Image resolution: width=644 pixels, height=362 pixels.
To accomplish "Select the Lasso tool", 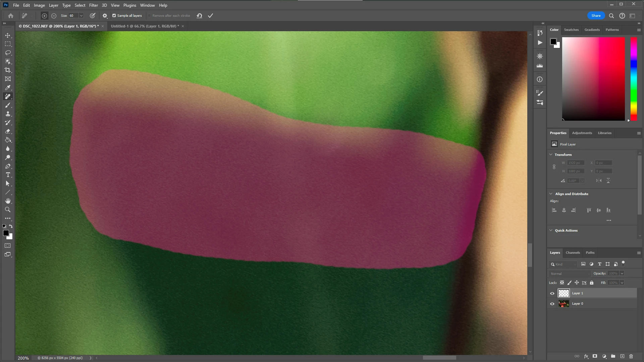I will click(8, 53).
